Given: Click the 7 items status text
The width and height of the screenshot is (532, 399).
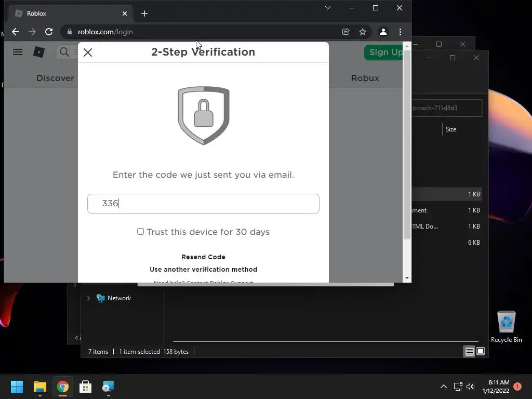Looking at the screenshot, I should coord(98,352).
